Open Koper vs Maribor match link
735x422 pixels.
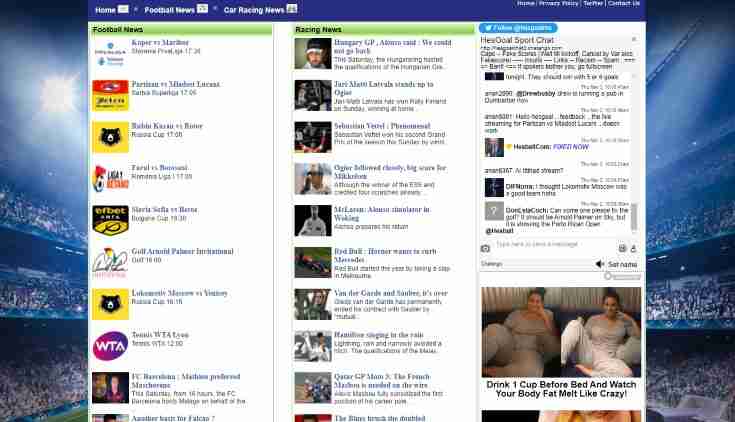160,42
